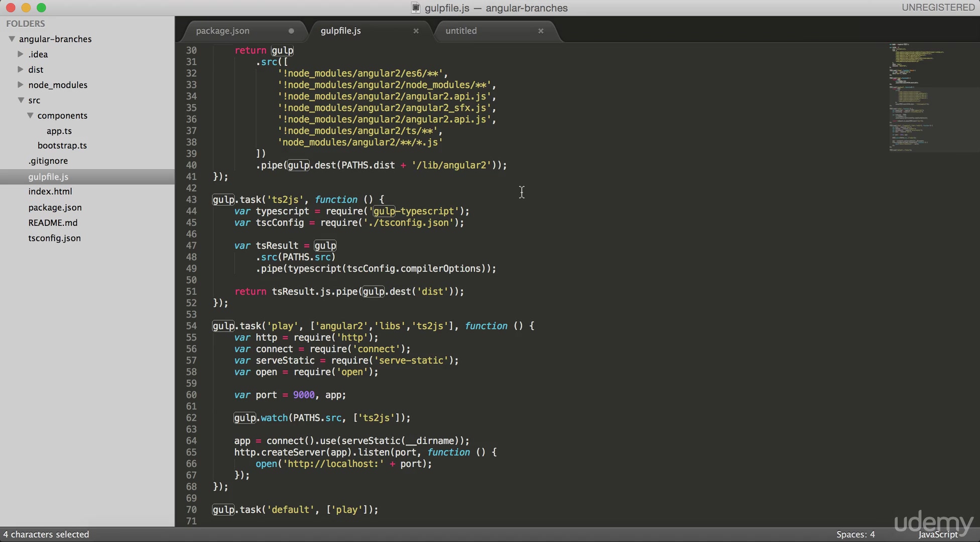Click __dirname on line 64
The height and width of the screenshot is (542, 980).
(x=430, y=441)
